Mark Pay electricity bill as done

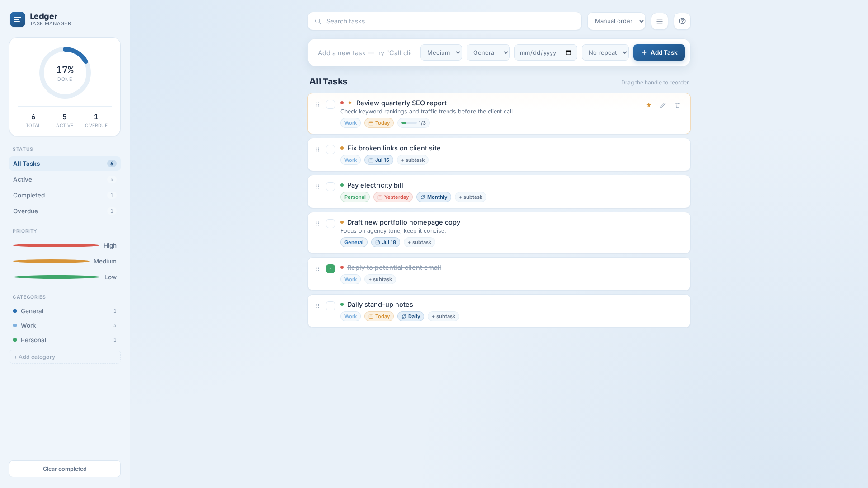[330, 187]
